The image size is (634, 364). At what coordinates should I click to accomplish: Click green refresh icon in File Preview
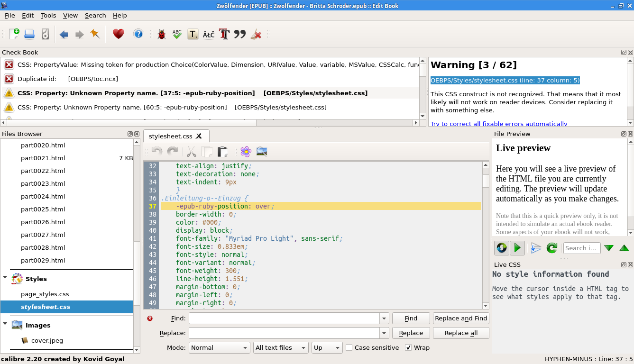[551, 248]
